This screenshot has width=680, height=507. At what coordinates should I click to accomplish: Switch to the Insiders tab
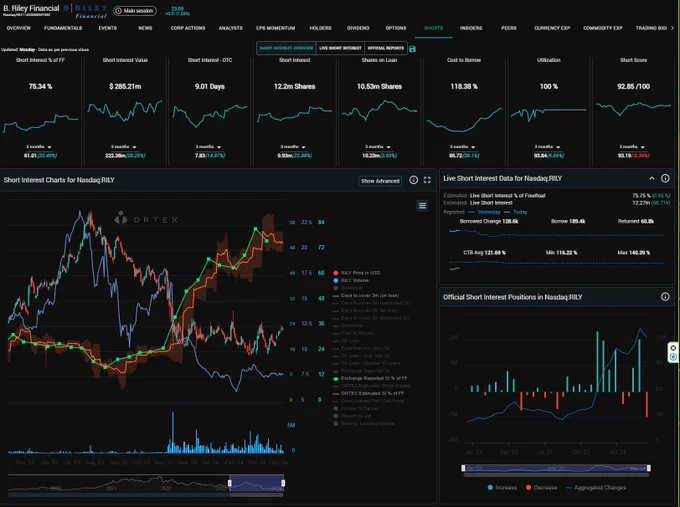[471, 28]
